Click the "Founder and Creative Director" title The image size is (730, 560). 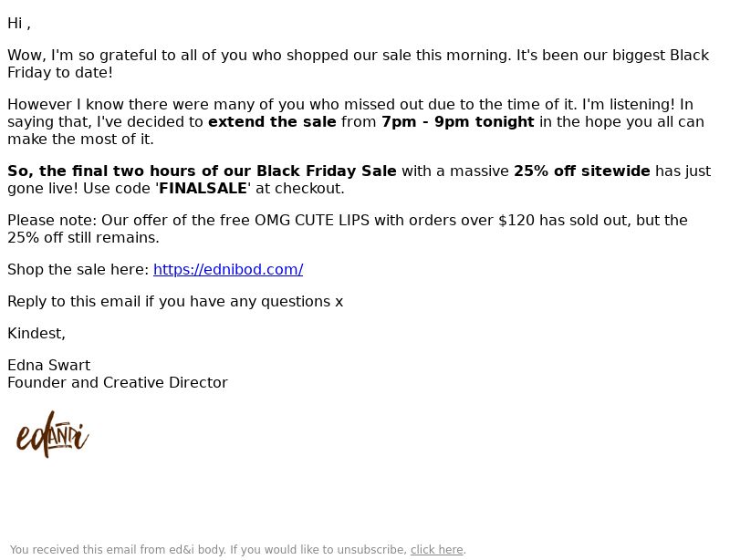[118, 383]
